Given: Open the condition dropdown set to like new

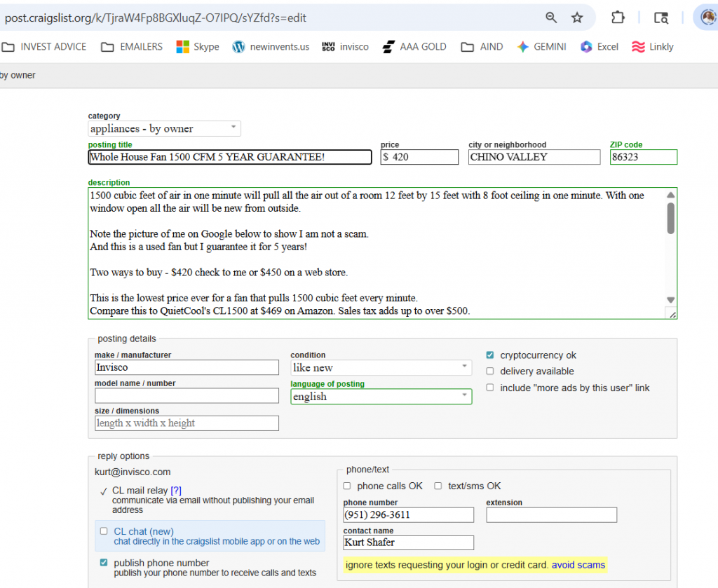Looking at the screenshot, I should (x=381, y=368).
